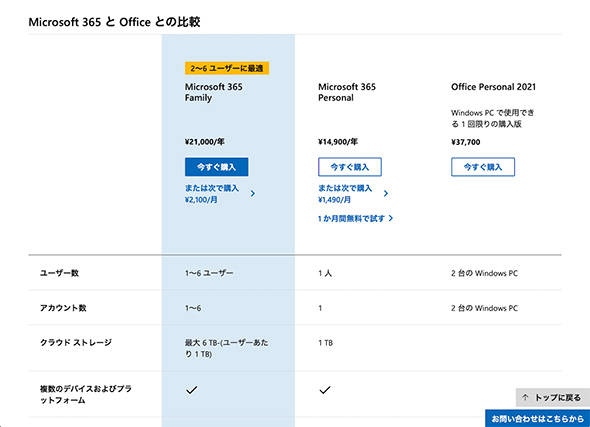Select the クラウド ストレージ row label
Image resolution: width=590 pixels, height=427 pixels.
click(x=76, y=343)
